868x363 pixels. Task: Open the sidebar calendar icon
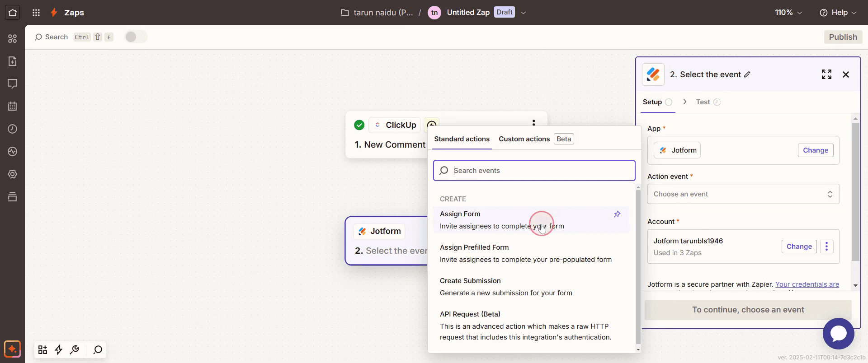pos(13,107)
